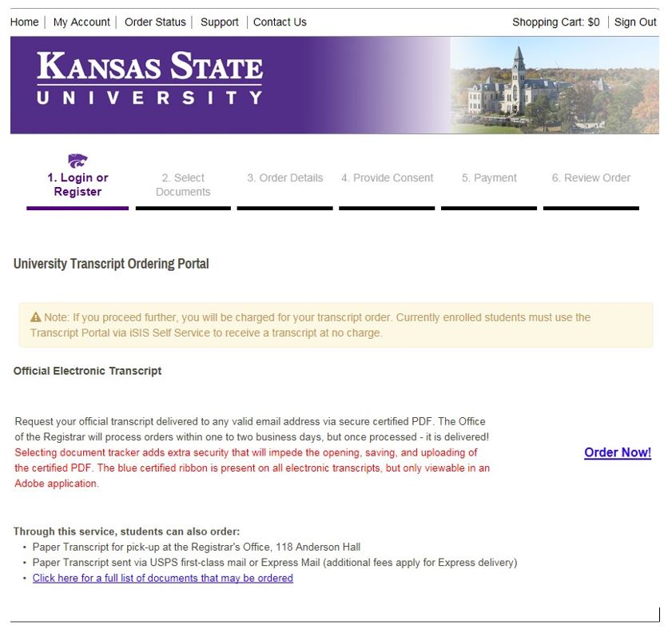Select the Review Order step
This screenshot has width=672, height=633.
coord(591,178)
